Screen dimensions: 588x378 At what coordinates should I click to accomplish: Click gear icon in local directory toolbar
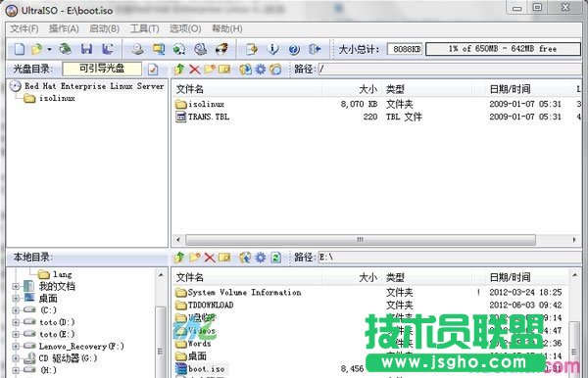point(261,258)
